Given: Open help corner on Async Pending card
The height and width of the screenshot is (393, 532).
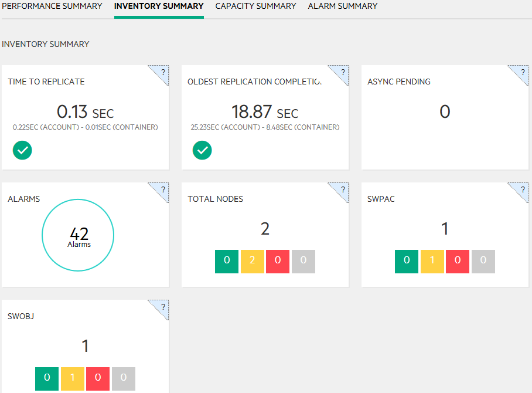Looking at the screenshot, I should tap(522, 72).
